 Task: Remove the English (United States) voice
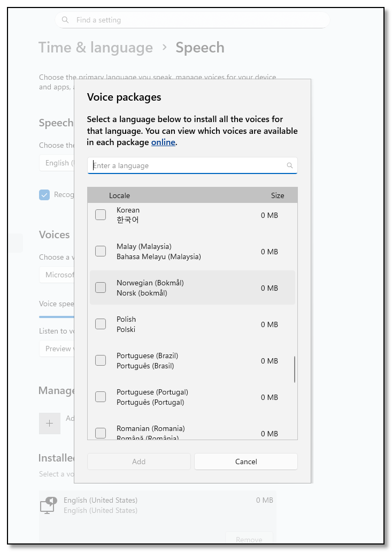point(249,539)
